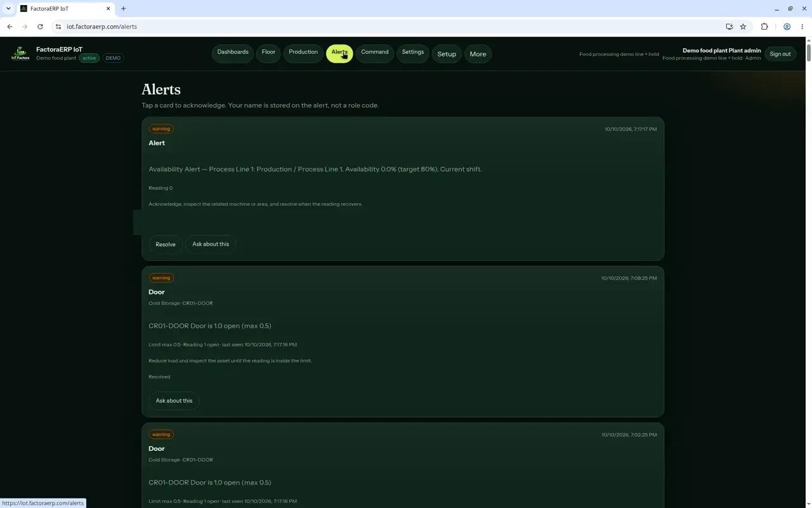Bookmark this page with the star icon

(x=743, y=27)
